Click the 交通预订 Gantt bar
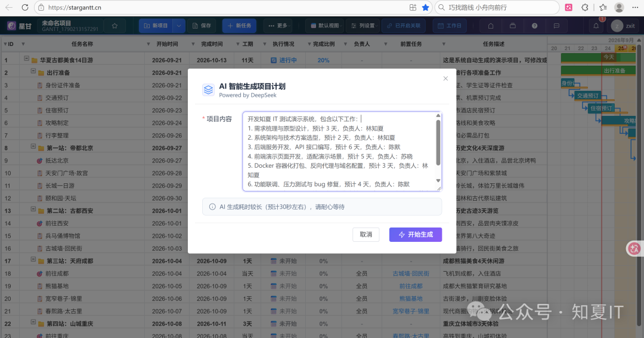 [587, 96]
